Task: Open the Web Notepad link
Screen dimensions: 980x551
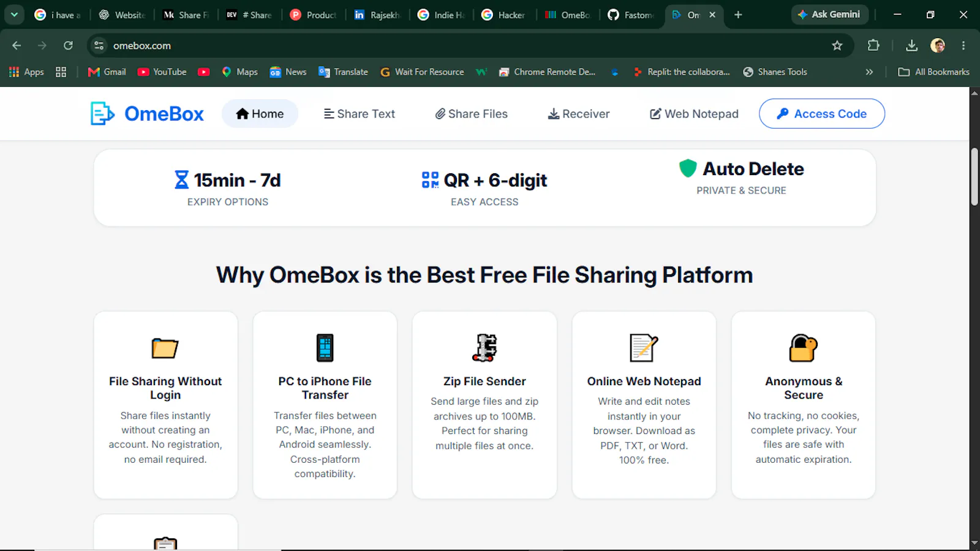Action: tap(694, 114)
